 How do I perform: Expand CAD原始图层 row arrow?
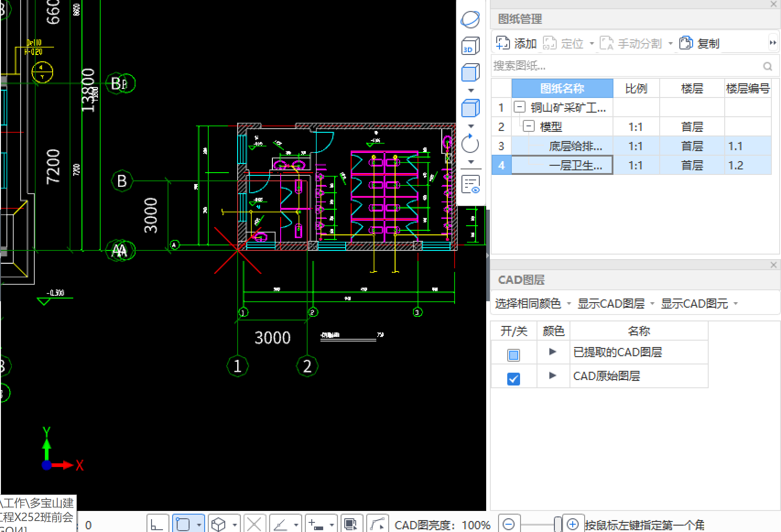point(553,375)
